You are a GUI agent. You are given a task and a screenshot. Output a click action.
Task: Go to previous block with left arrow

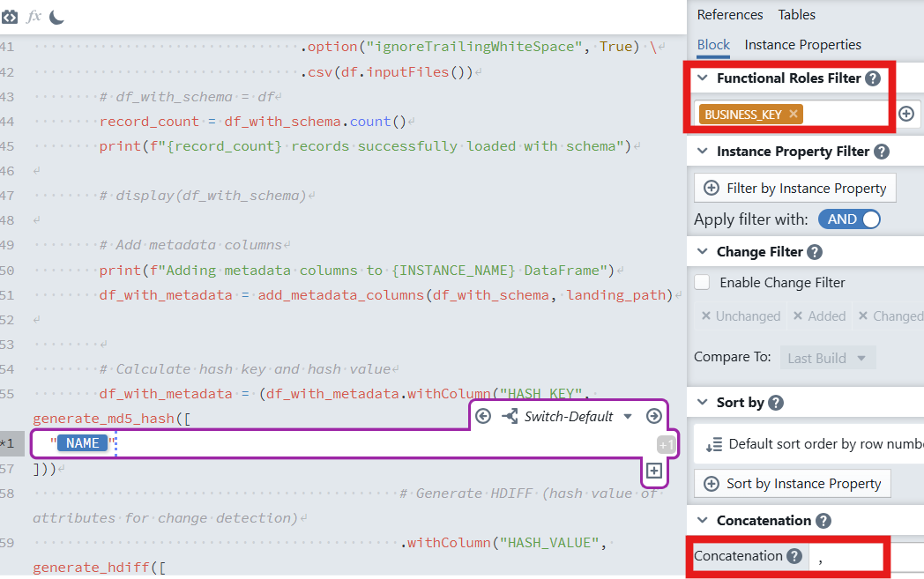(x=483, y=417)
